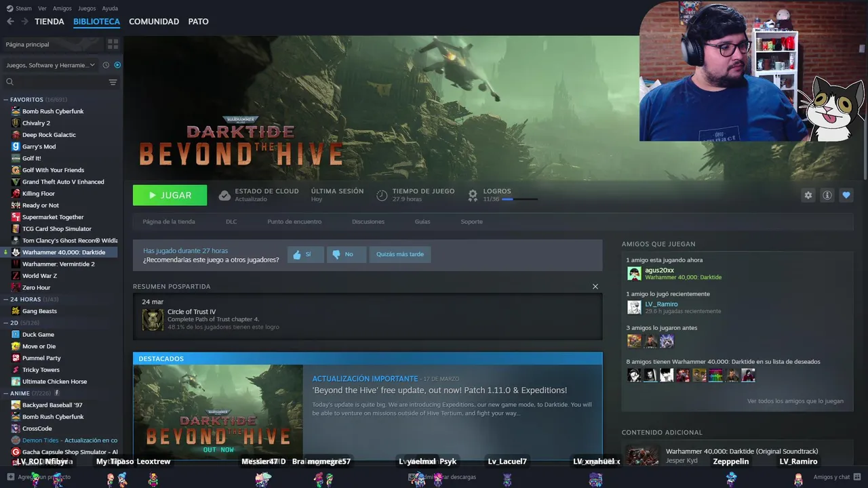This screenshot has height=488, width=868.
Task: Collapse the Anime category
Action: pos(5,393)
